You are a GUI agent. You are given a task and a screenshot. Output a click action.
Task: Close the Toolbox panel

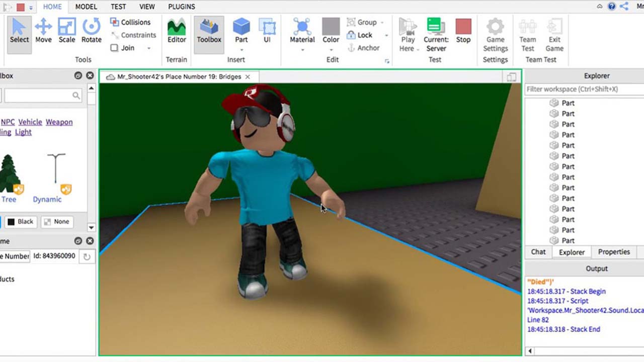(x=90, y=75)
